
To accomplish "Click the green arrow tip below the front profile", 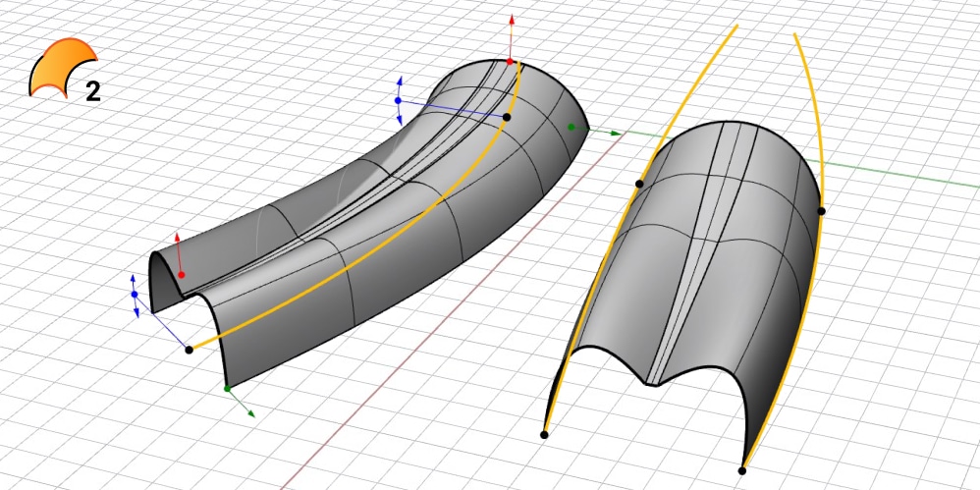I will coord(251,414).
